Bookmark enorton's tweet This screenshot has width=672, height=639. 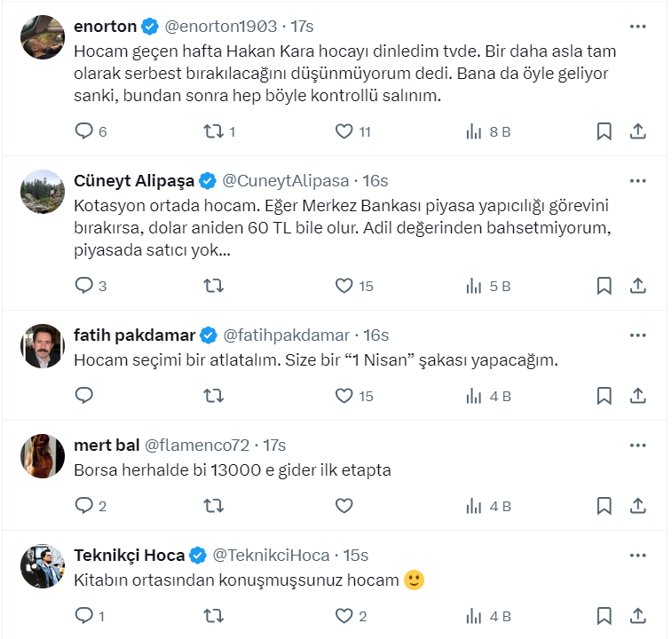[x=604, y=131]
